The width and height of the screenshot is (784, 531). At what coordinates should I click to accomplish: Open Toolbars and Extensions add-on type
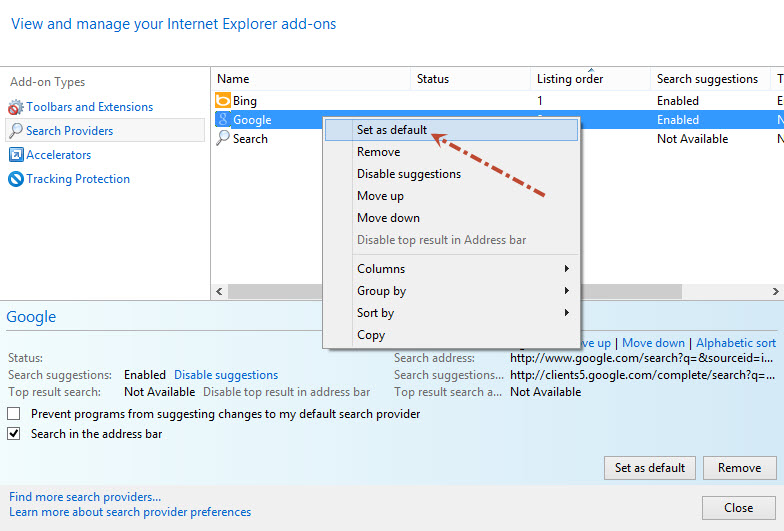click(x=90, y=107)
